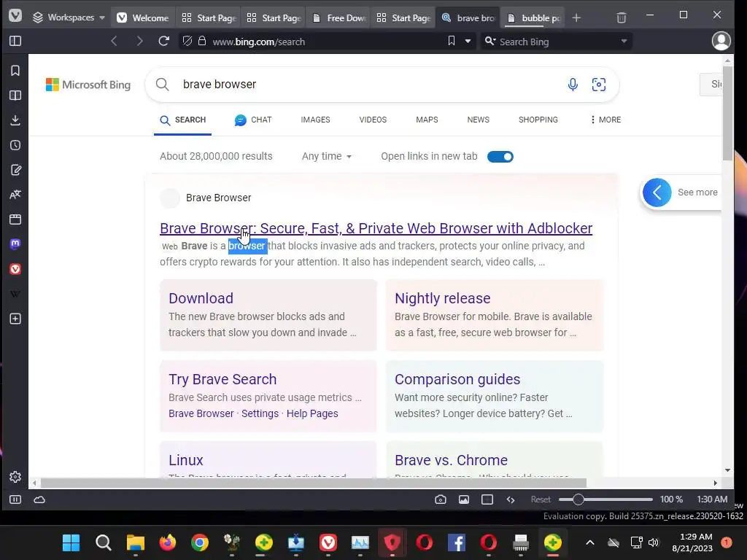The height and width of the screenshot is (560, 747).
Task: Expand the MORE menu on Bing
Action: coord(605,120)
